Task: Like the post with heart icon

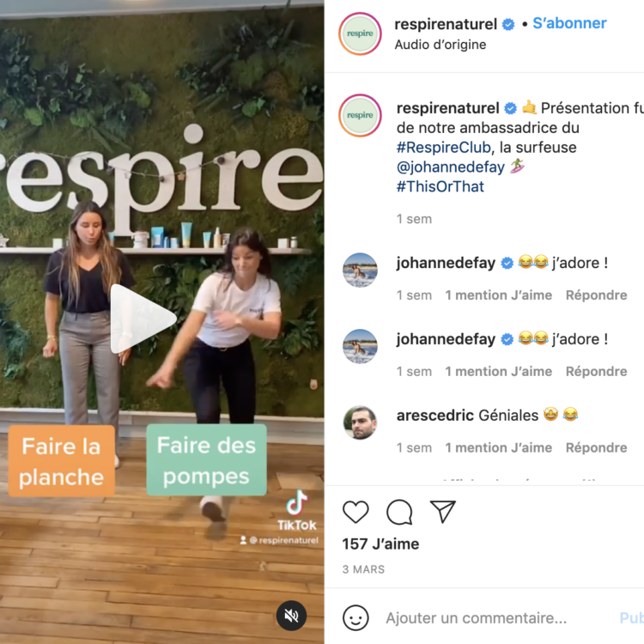Action: pyautogui.click(x=355, y=512)
